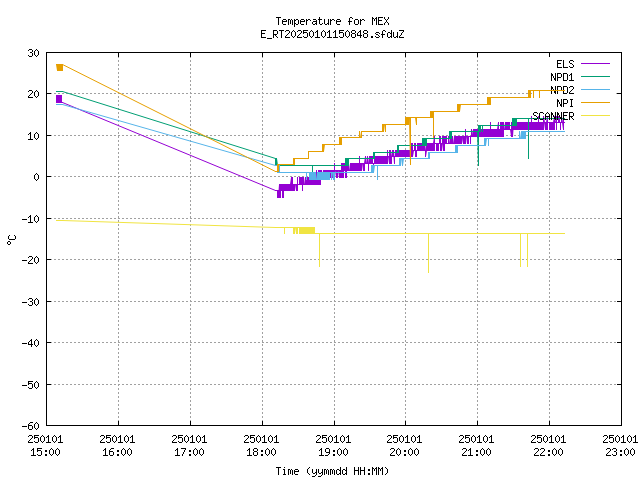This screenshot has width=640, height=480.
Task: Click the orange NPI starting data marker near 27°C
Action: pyautogui.click(x=60, y=67)
